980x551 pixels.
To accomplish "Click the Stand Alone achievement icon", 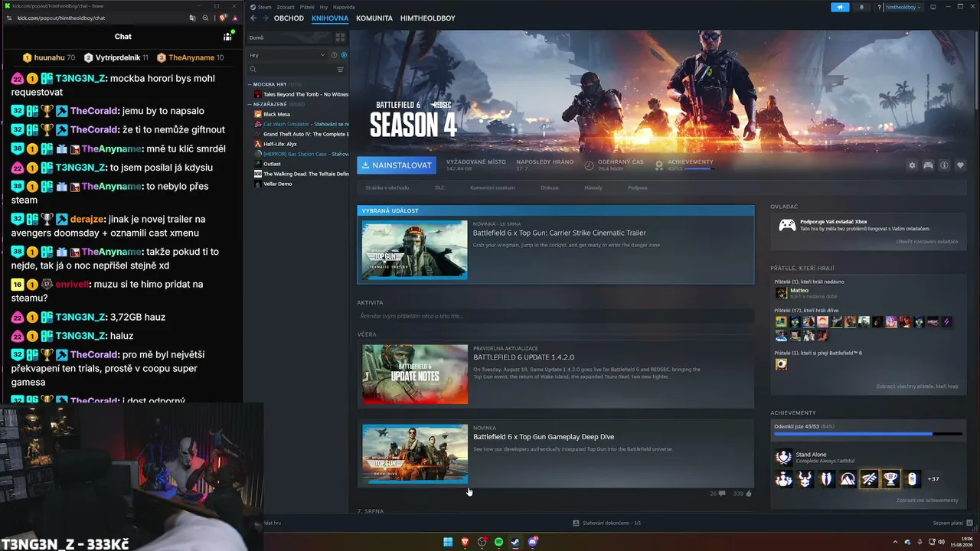I will tap(783, 457).
